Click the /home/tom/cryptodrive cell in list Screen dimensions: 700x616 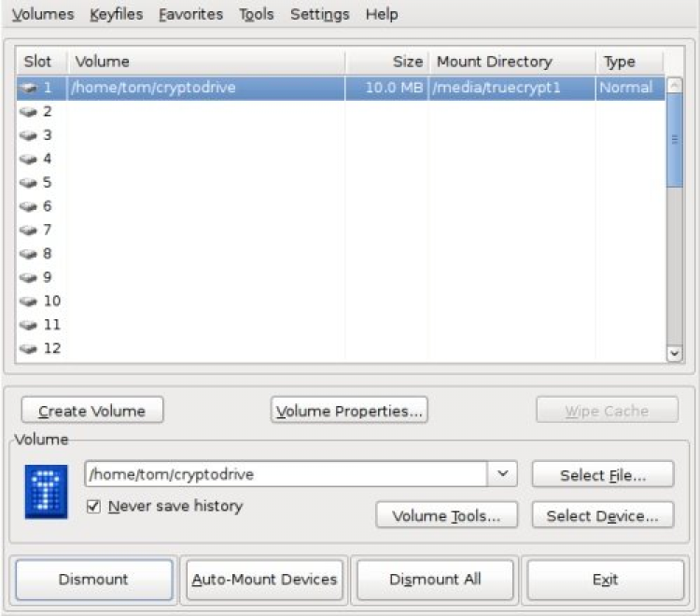(206, 88)
